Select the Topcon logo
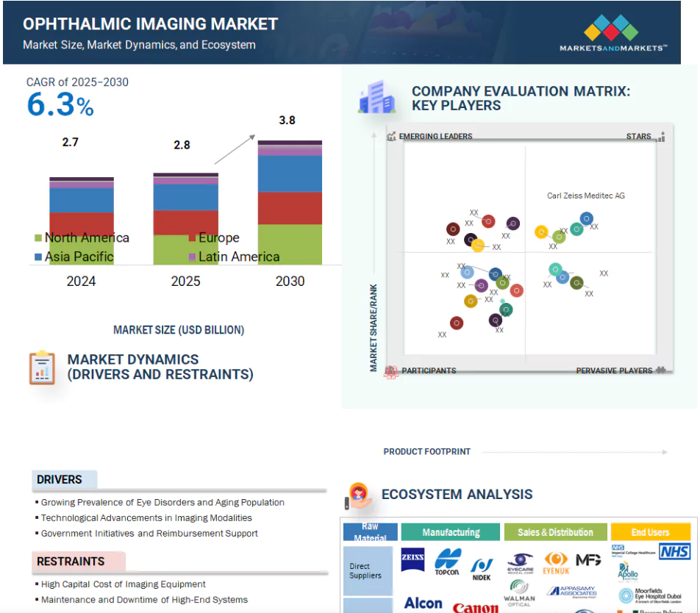700x613 pixels. point(447,562)
